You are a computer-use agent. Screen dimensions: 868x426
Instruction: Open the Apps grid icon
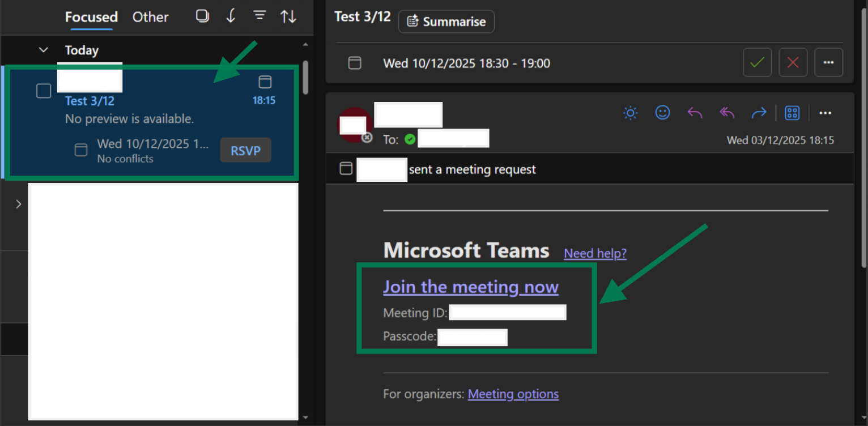click(792, 113)
